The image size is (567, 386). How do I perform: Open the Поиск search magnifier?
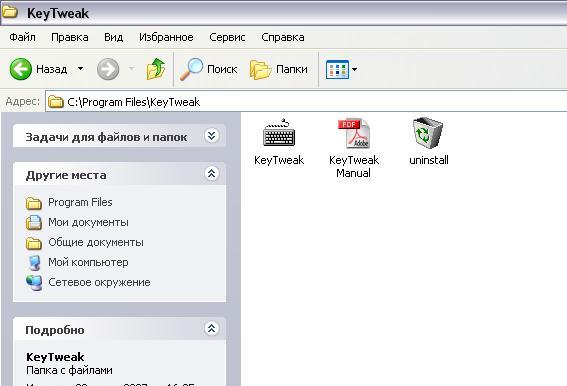pos(191,69)
